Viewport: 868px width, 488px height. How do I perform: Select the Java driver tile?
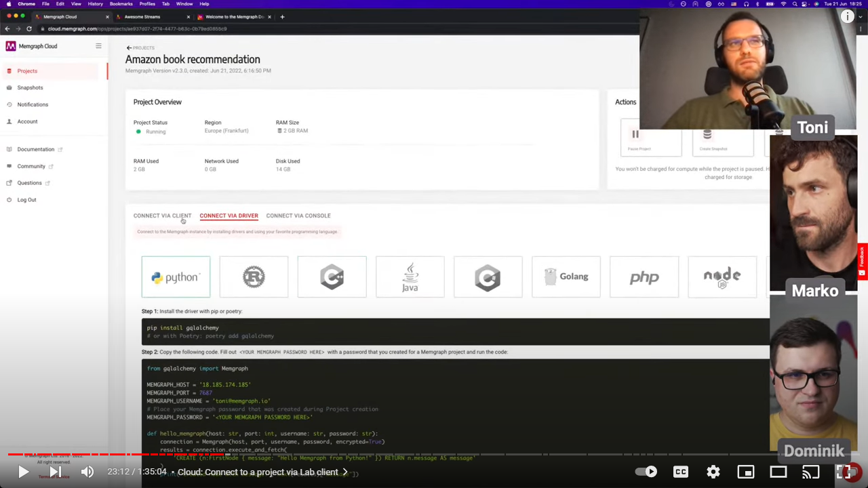(x=410, y=277)
